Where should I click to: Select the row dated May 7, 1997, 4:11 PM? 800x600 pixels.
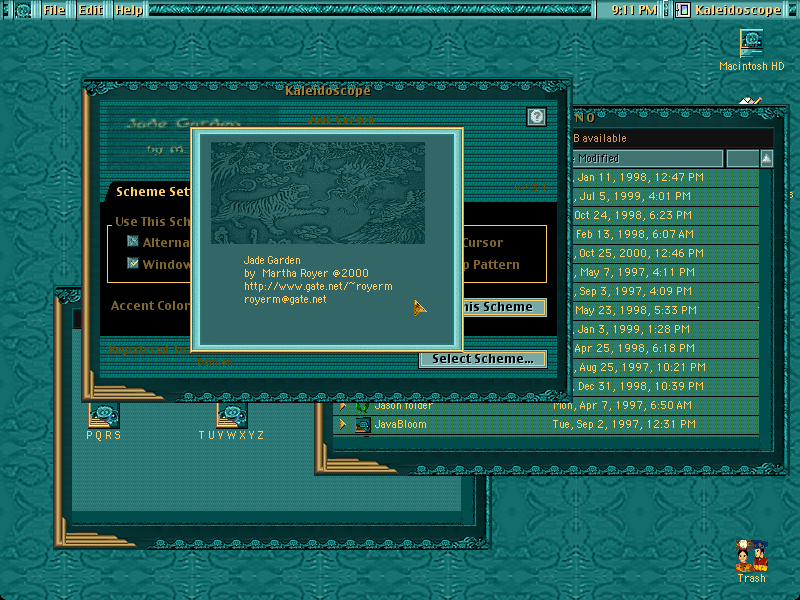tap(665, 272)
